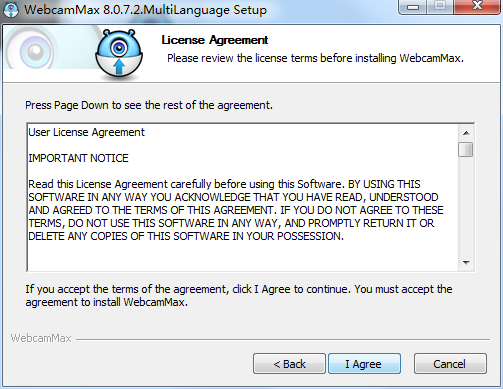Click the faded webcam lens graphic in header
The width and height of the screenshot is (503, 389).
(x=33, y=50)
